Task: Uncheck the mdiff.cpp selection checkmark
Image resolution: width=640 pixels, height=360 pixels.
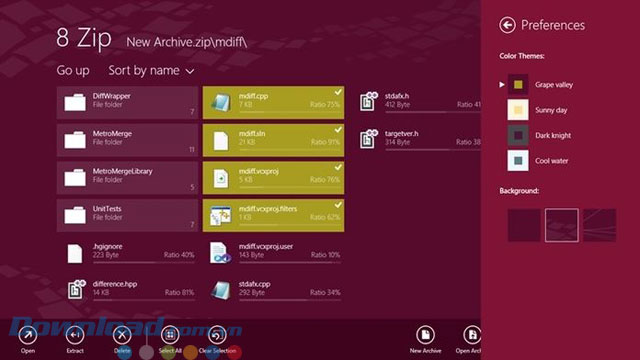Action: (338, 92)
